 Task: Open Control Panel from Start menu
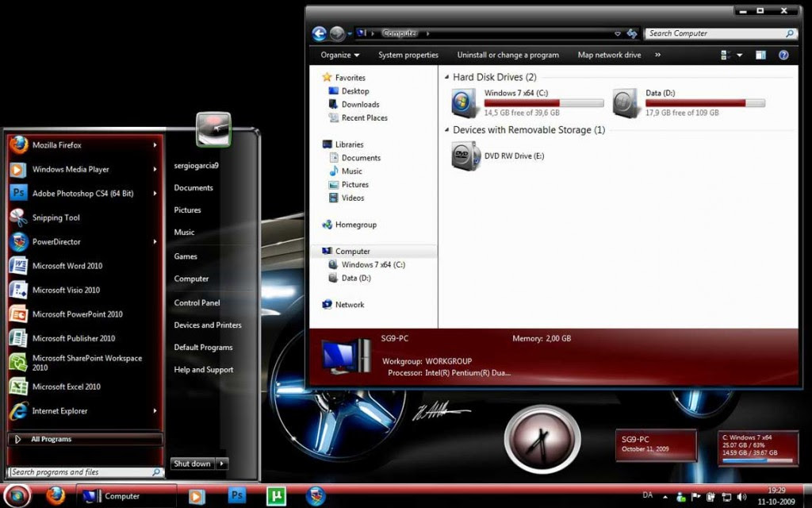197,302
